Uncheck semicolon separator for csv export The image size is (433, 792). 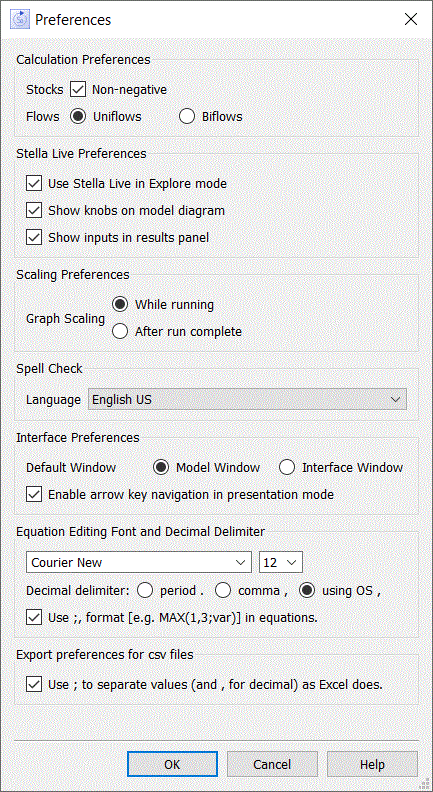(34, 685)
